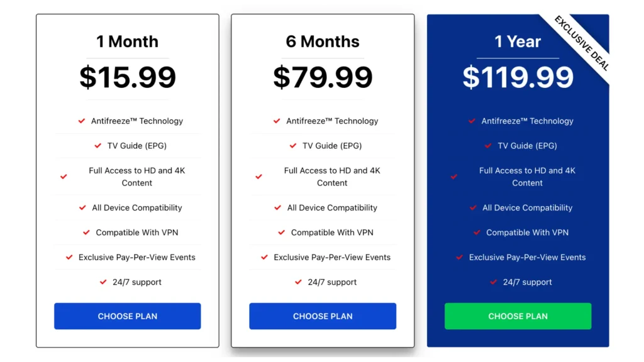Screen dimensions: 644x362
Task: Click the checkmark next to Exclusive Pay-Per-View Events in 1 Month plan
Action: [69, 257]
